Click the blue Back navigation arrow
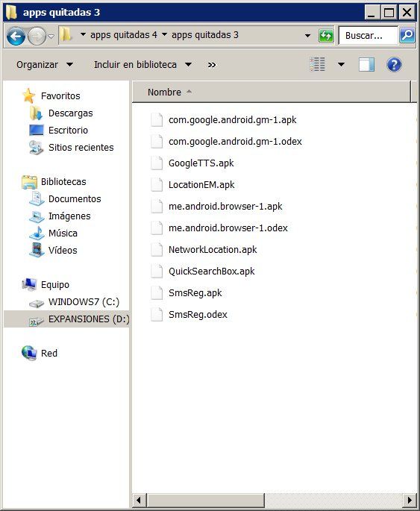 click(16, 36)
